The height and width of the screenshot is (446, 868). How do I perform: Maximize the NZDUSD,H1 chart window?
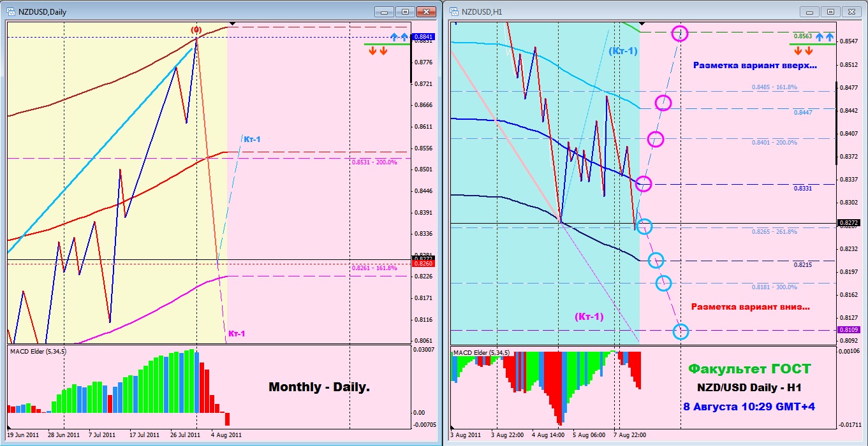pos(830,11)
